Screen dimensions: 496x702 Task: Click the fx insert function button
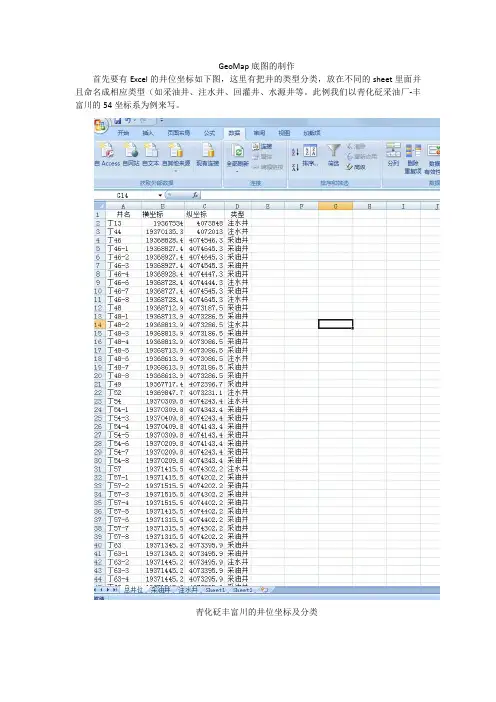click(x=195, y=196)
